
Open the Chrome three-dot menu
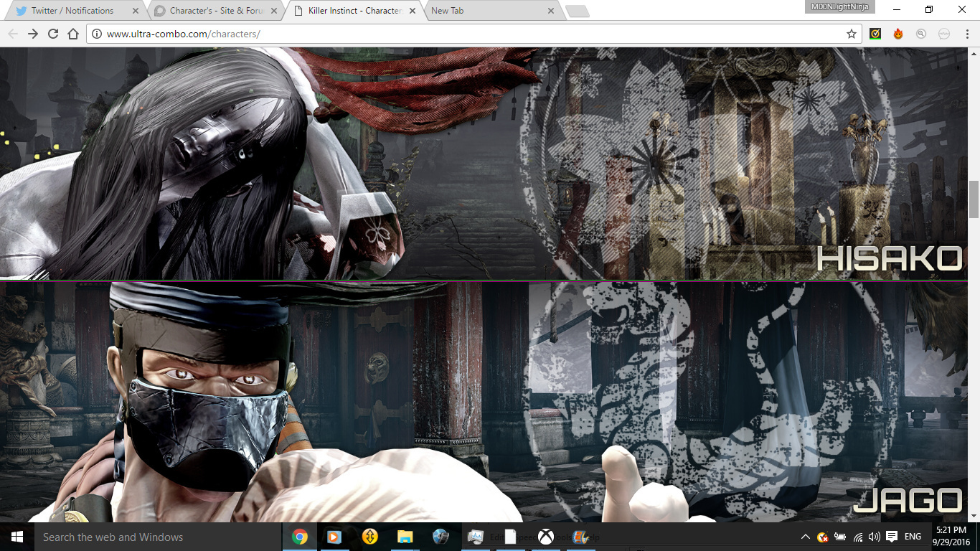pyautogui.click(x=966, y=34)
